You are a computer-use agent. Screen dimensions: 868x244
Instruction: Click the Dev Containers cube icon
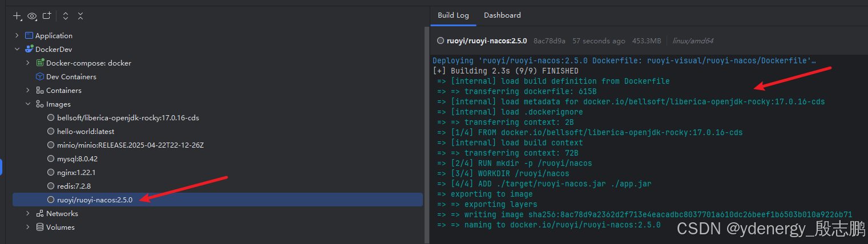[40, 76]
